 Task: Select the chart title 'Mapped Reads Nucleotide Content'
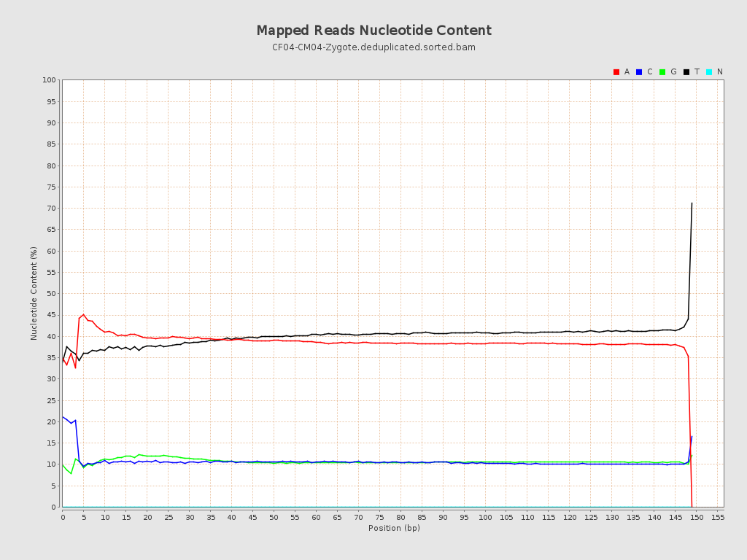(x=374, y=31)
